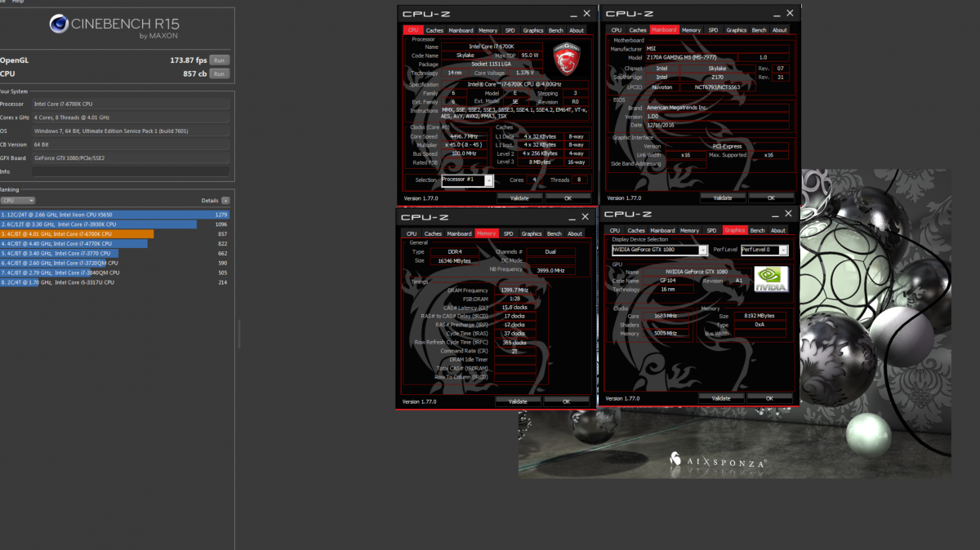Select the Intel Xeon CPU X5650 ranking row
This screenshot has height=550, width=980.
click(x=115, y=215)
